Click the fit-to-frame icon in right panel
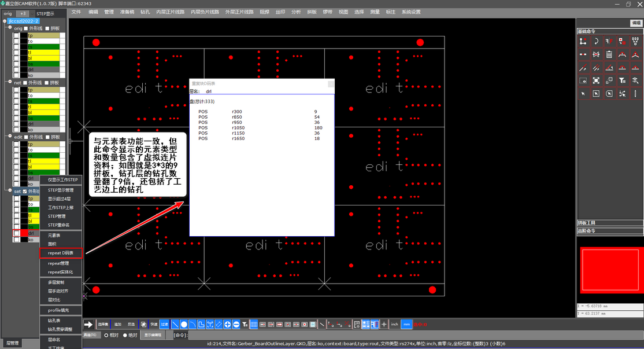This screenshot has height=349, width=644. [596, 80]
